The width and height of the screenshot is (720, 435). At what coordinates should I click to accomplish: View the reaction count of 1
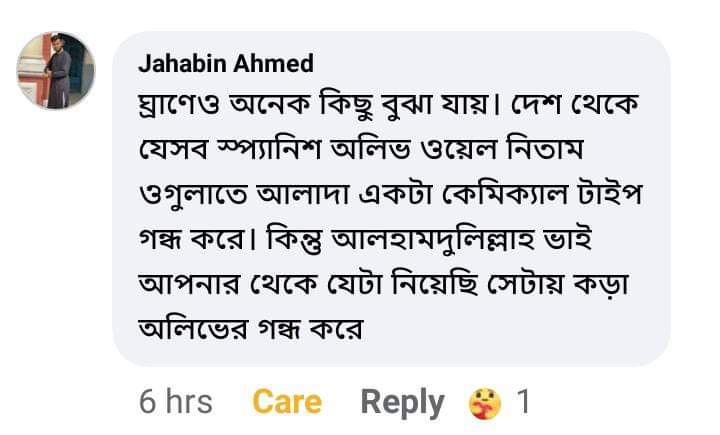[522, 402]
